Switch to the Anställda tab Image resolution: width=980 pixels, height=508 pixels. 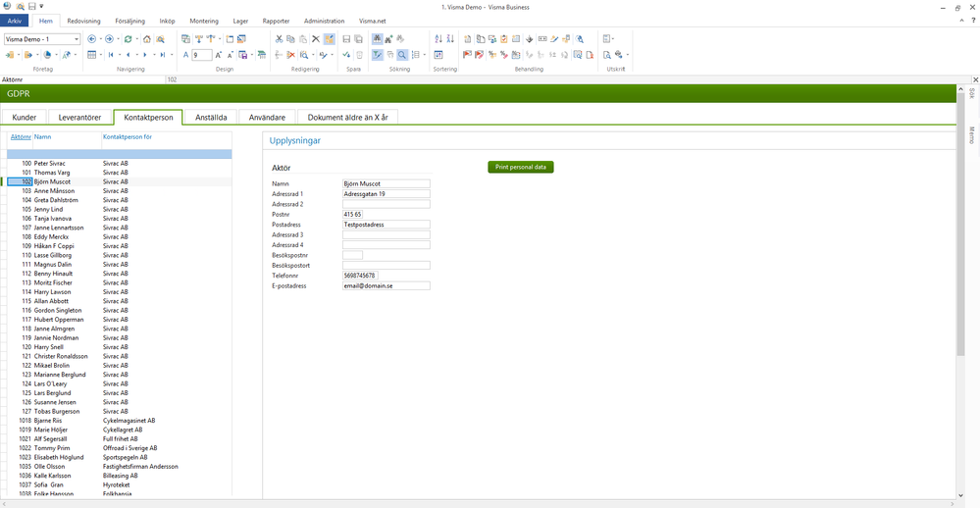click(210, 117)
